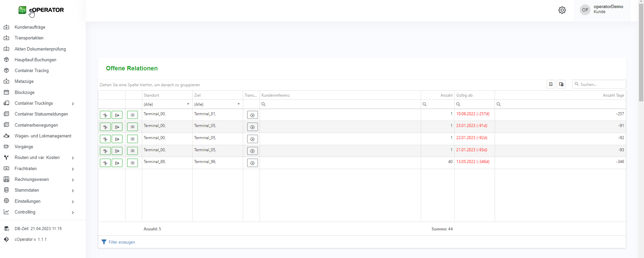The image size is (644, 258).
Task: Click the Filter erzeugen link
Action: (122, 242)
